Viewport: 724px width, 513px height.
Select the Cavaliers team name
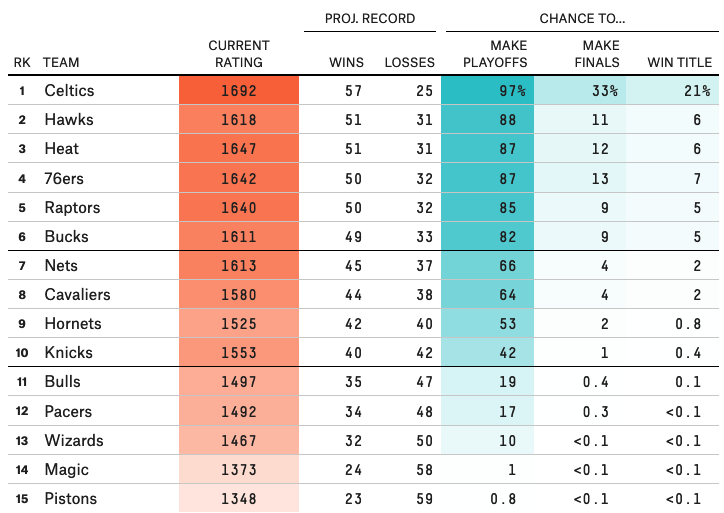[x=77, y=295]
